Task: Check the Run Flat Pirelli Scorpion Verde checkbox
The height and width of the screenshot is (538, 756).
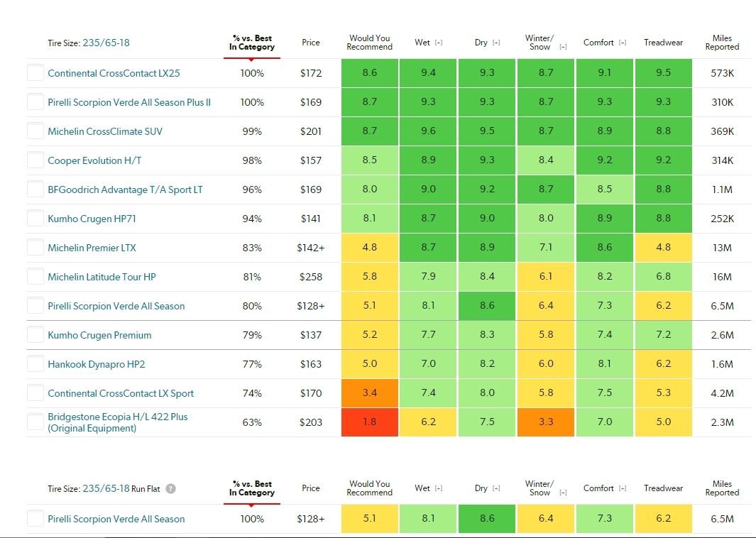Action: pyautogui.click(x=34, y=519)
